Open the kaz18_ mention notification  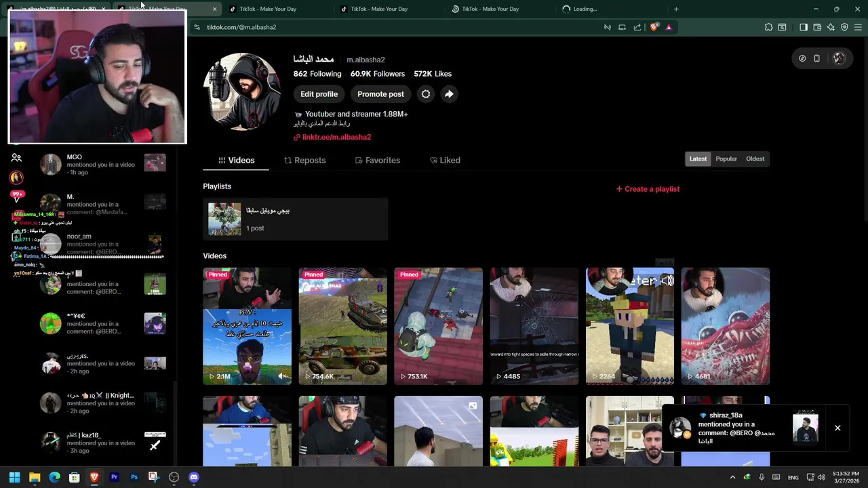tap(102, 443)
